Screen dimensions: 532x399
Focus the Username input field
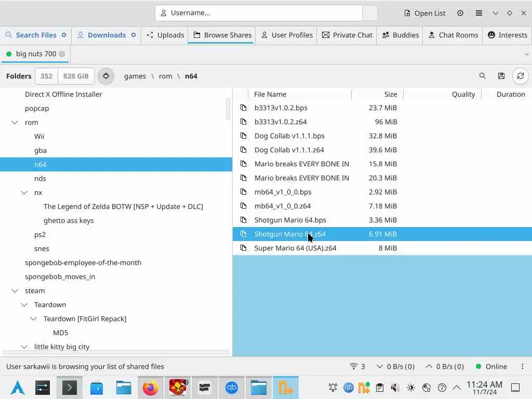tap(259, 13)
